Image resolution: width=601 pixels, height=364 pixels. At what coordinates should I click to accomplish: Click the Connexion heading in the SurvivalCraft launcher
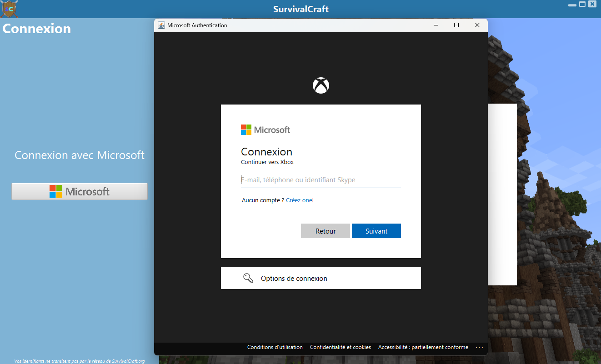pyautogui.click(x=37, y=29)
